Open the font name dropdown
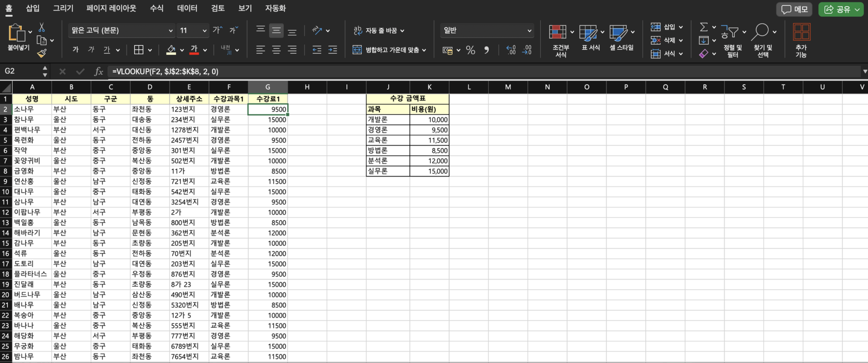 tap(170, 31)
